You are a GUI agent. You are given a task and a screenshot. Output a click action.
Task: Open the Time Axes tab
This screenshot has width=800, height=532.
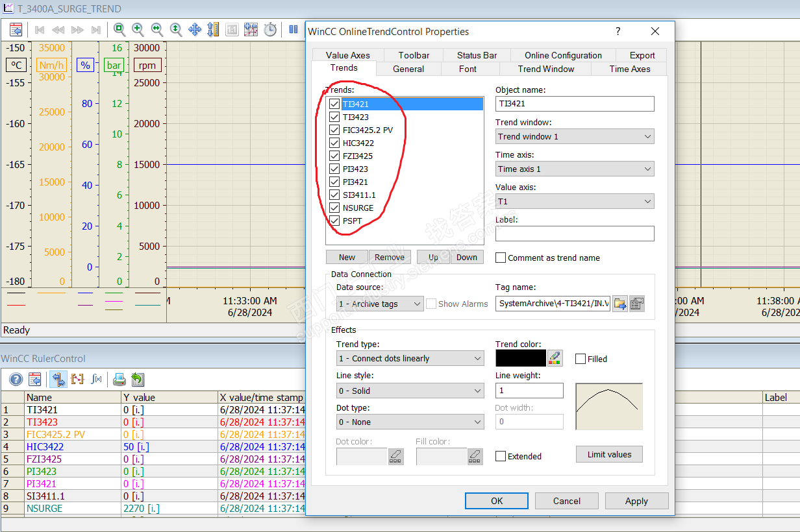tap(629, 69)
